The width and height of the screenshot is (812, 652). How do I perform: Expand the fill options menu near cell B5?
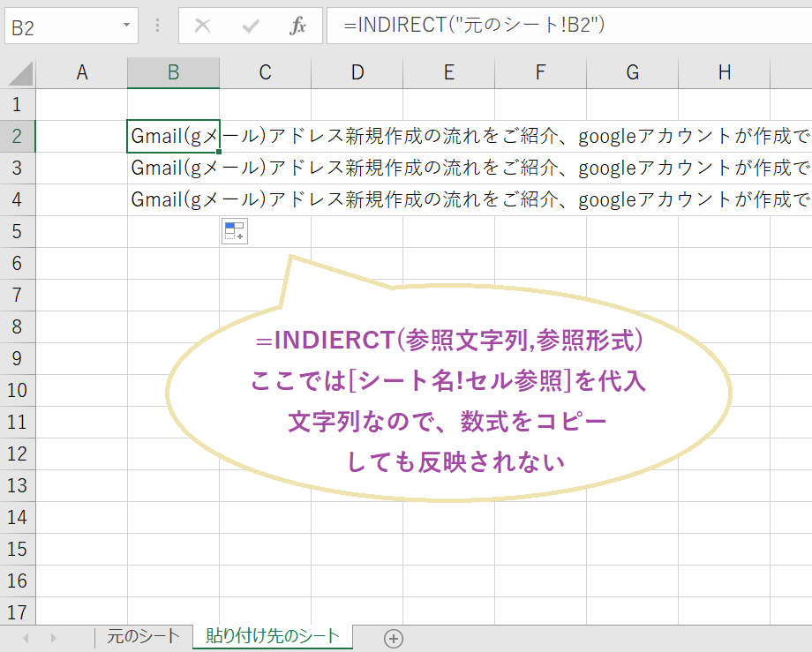click(x=234, y=231)
